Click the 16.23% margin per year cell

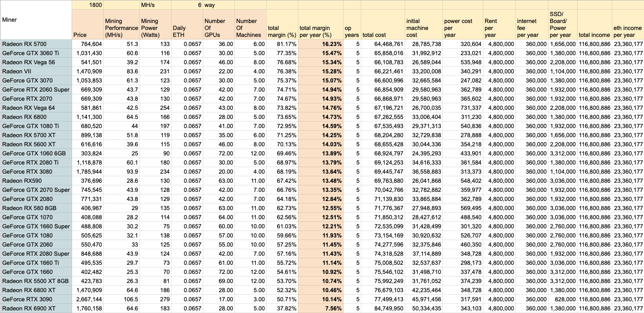click(320, 44)
